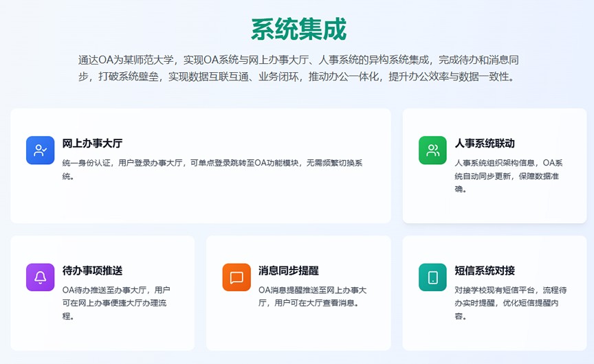Click the description beginning OA待办推送至办事大厅

click(115, 302)
